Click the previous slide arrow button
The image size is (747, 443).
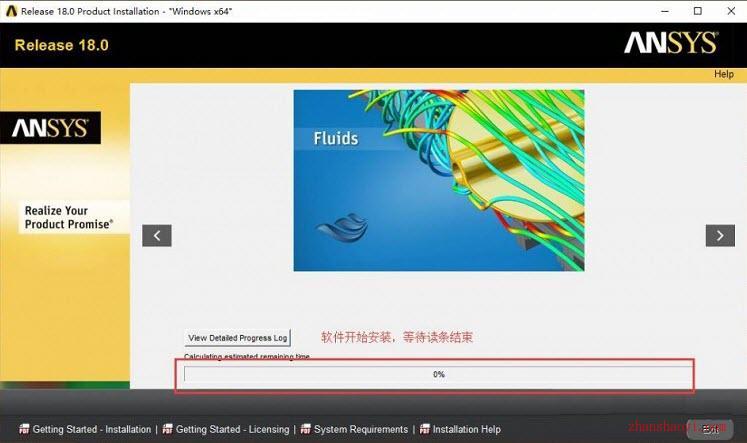pyautogui.click(x=157, y=235)
